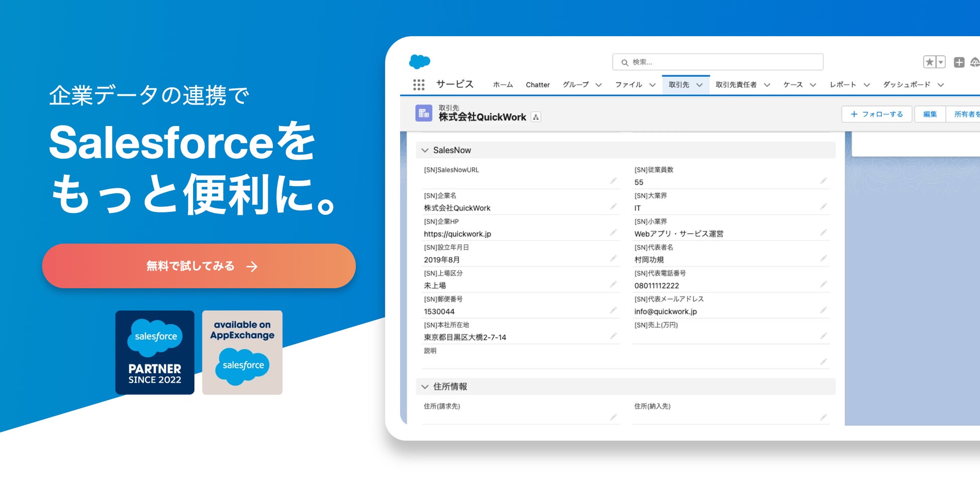Viewport: 980px width, 488px height.
Task: Switch to the 取引先責任者 tab
Action: 736,85
